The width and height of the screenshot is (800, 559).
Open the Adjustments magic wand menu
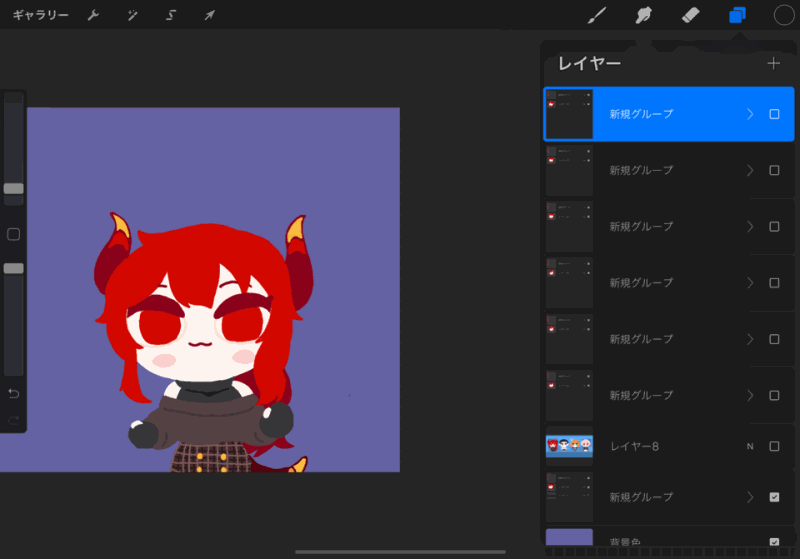point(133,15)
